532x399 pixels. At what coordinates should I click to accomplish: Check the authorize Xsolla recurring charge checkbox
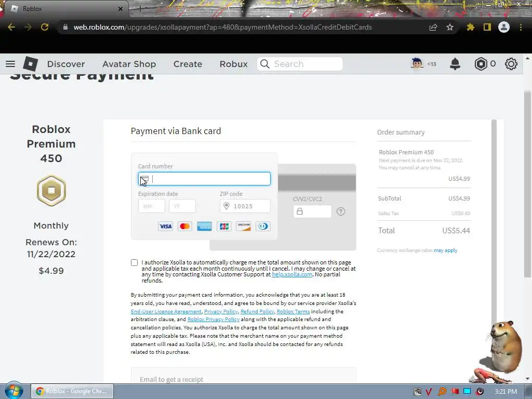click(x=135, y=262)
